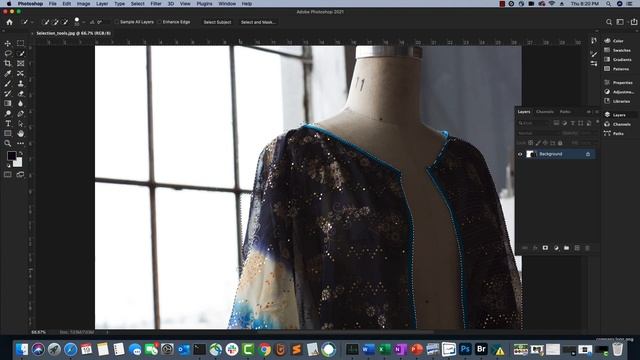This screenshot has height=360, width=640.
Task: Select the Hand tool
Action: [20, 133]
